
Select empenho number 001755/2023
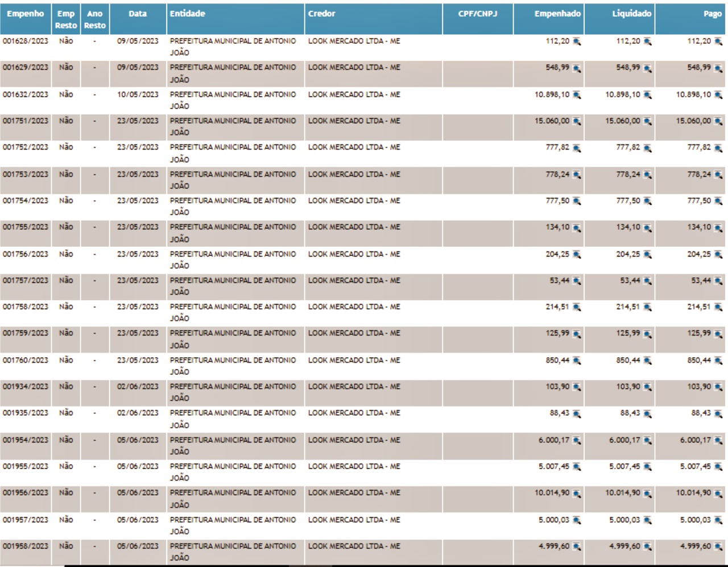(26, 226)
